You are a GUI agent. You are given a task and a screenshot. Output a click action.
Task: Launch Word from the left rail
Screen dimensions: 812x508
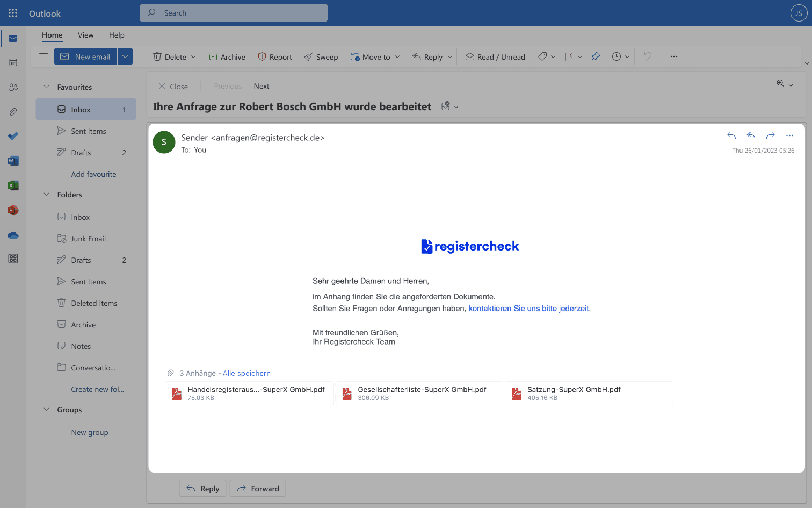13,161
